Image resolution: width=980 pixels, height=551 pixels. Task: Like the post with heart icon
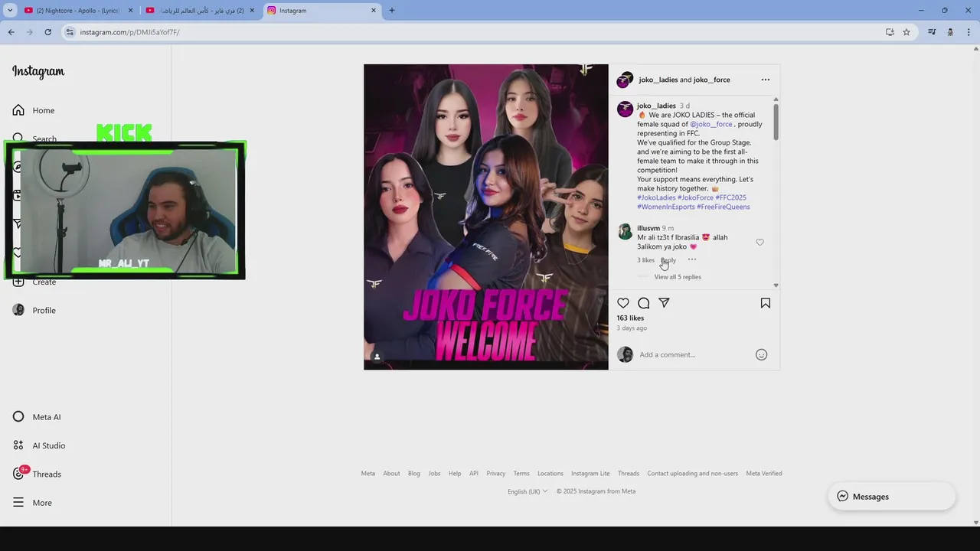pos(623,303)
